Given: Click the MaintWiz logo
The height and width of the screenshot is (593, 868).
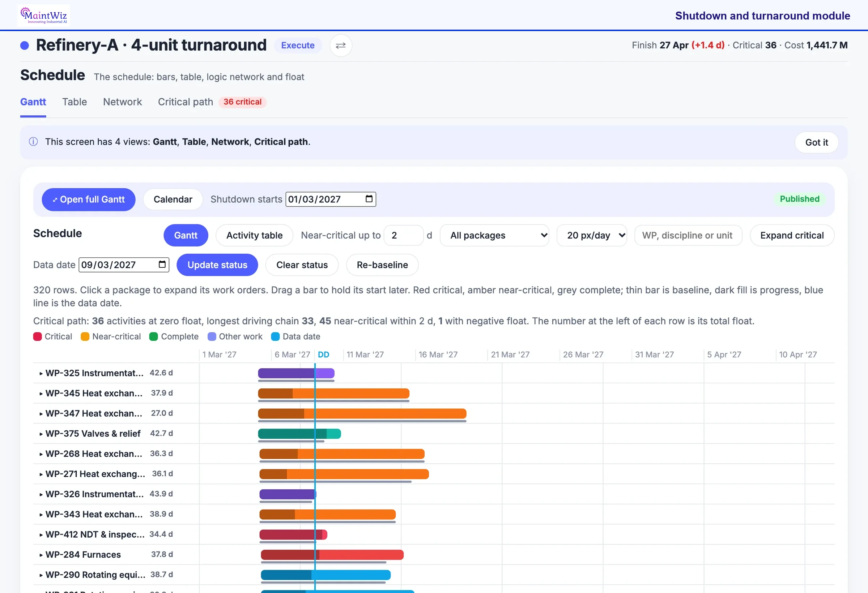Looking at the screenshot, I should pyautogui.click(x=43, y=15).
